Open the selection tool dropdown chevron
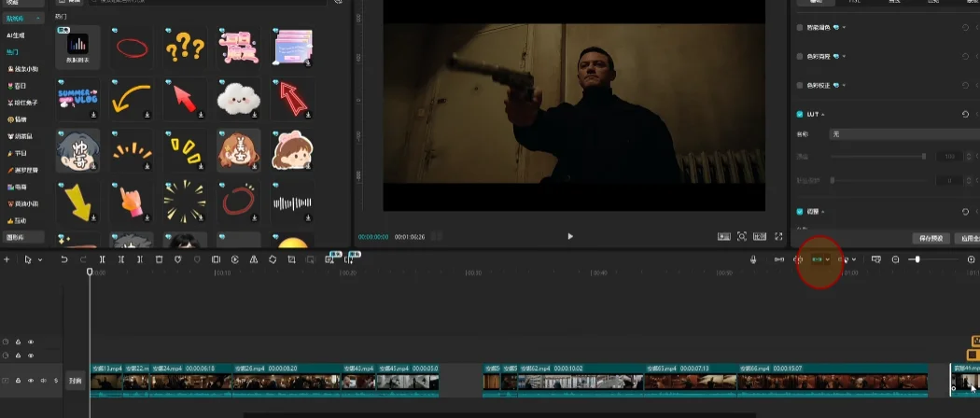Image resolution: width=980 pixels, height=418 pixels. coord(40,260)
